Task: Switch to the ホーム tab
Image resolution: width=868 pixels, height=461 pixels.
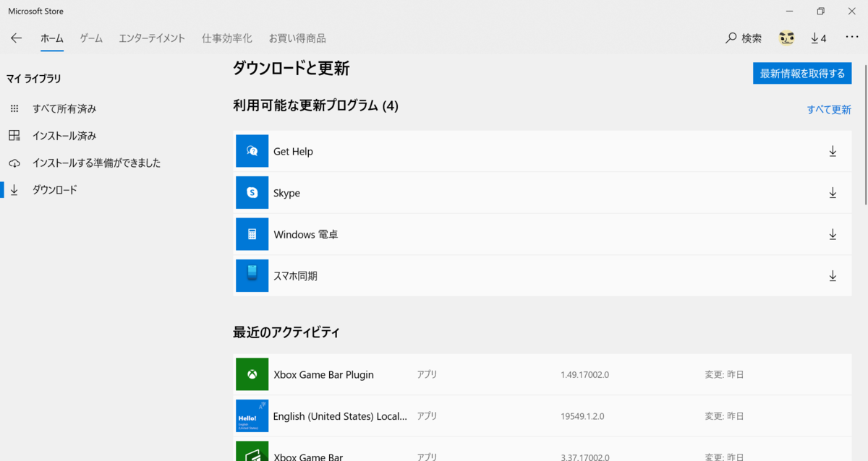Action: pyautogui.click(x=52, y=38)
